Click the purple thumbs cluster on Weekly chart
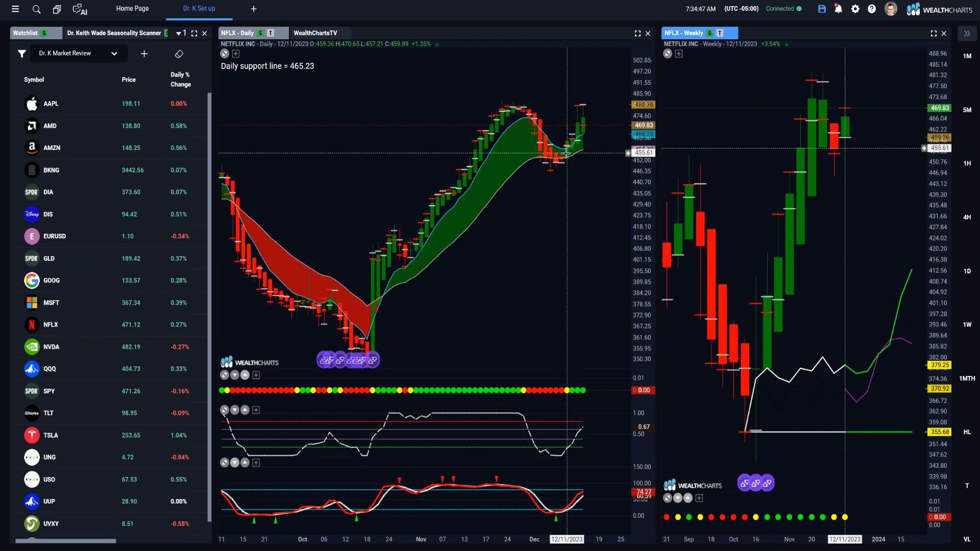Image resolution: width=980 pixels, height=551 pixels. pyautogui.click(x=756, y=483)
